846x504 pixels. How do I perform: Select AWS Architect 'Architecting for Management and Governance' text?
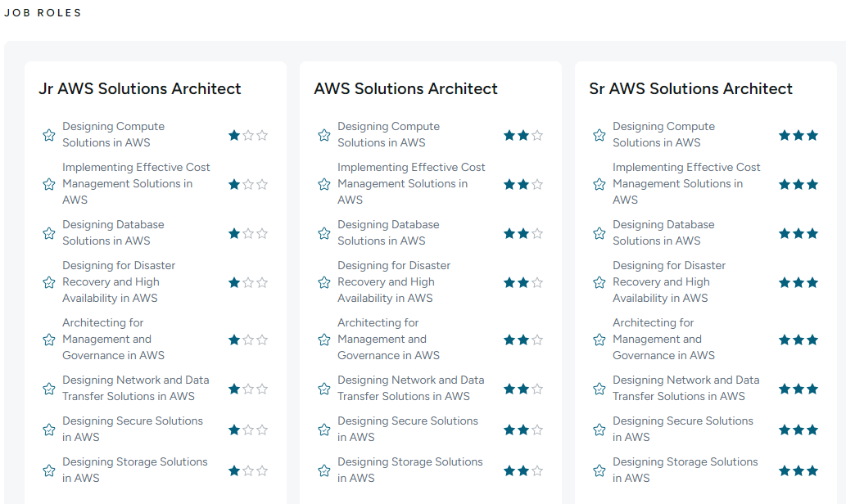point(388,339)
